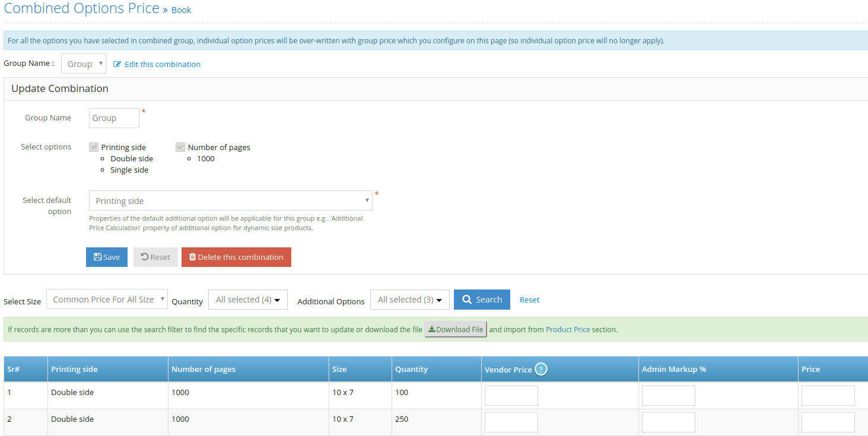Click the pencil icon beside Edit this combination
The image size is (868, 436).
coord(117,64)
